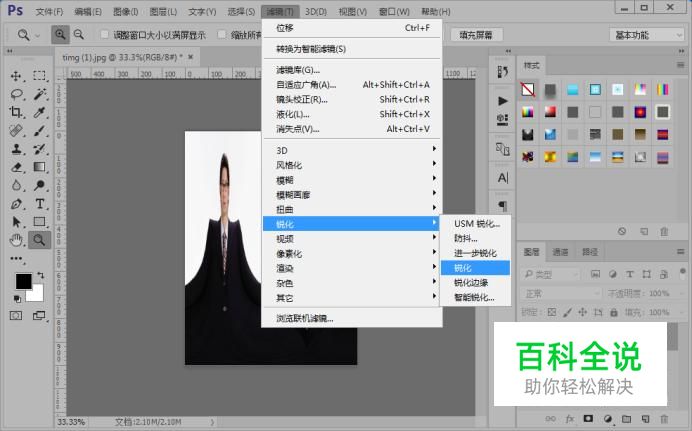Choose 浏览联机滤镜 entry

[x=352, y=318]
